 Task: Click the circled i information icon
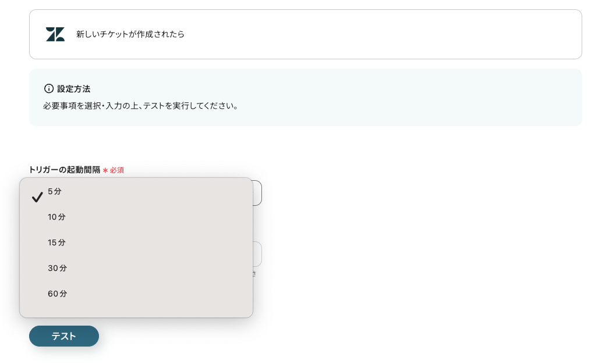click(49, 88)
